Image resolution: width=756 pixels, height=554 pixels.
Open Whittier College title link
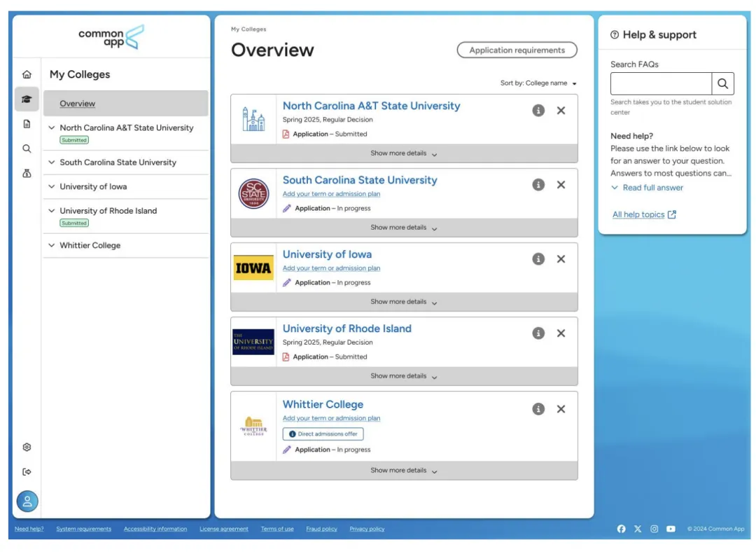tap(323, 404)
